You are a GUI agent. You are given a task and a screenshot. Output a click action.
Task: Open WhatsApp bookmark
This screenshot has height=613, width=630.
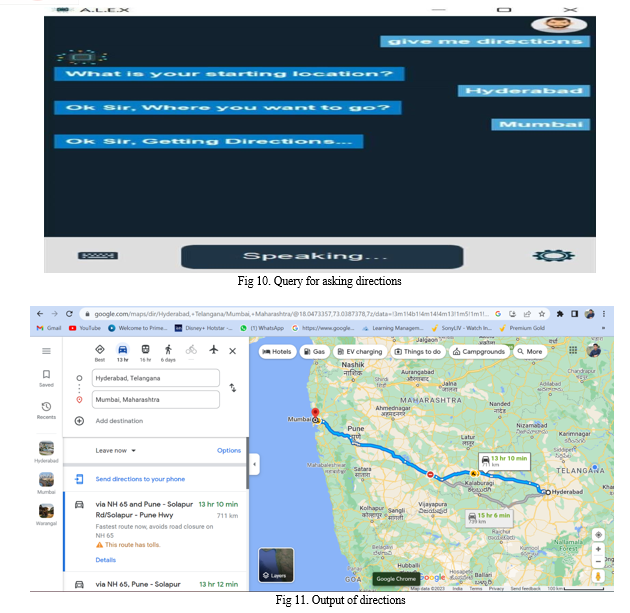(262, 328)
